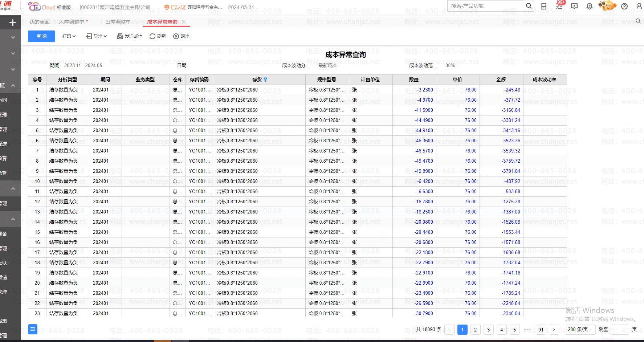The image size is (644, 342).
Task: Open the user account icon
Action: click(x=639, y=6)
